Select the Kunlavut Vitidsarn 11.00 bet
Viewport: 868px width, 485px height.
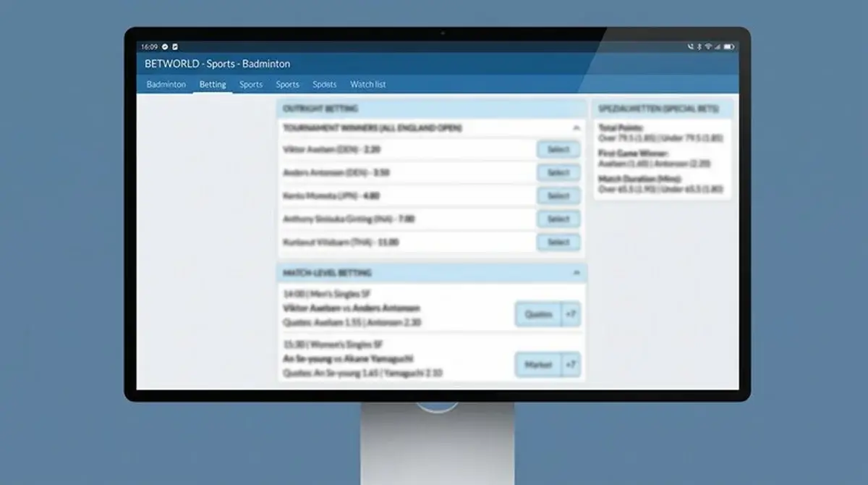tap(558, 242)
